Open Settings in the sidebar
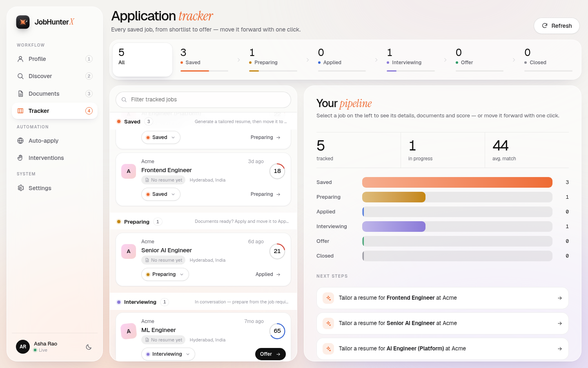This screenshot has height=368, width=588. point(55,188)
